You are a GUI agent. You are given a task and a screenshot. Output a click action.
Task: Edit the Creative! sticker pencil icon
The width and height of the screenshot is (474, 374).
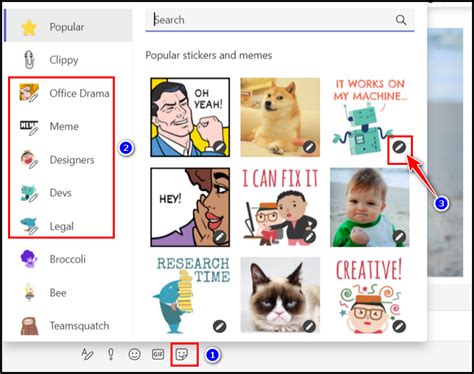[399, 326]
